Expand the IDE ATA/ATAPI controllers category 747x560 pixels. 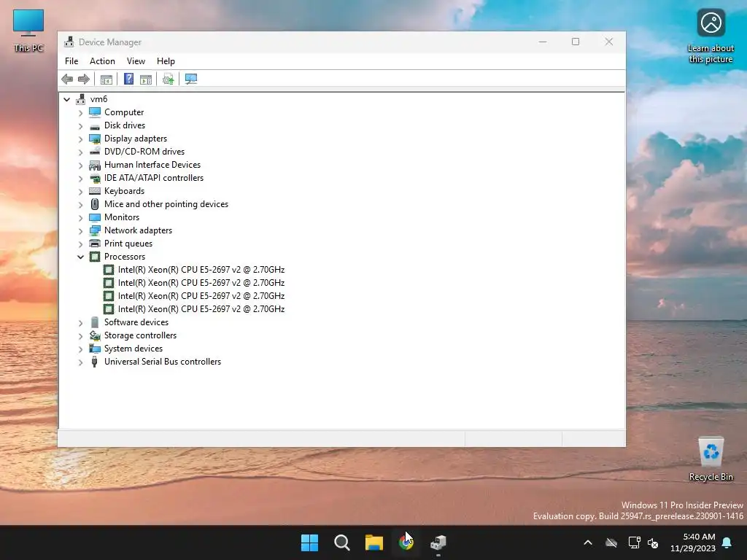click(x=80, y=179)
